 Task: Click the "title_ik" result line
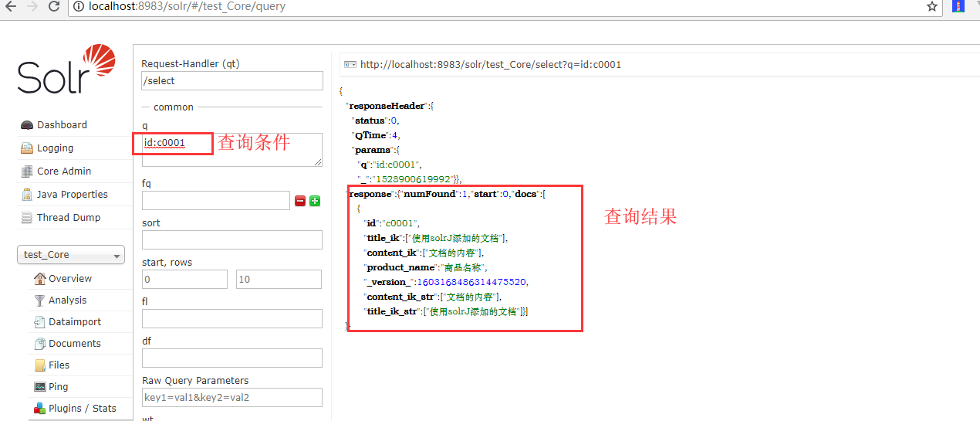point(436,238)
